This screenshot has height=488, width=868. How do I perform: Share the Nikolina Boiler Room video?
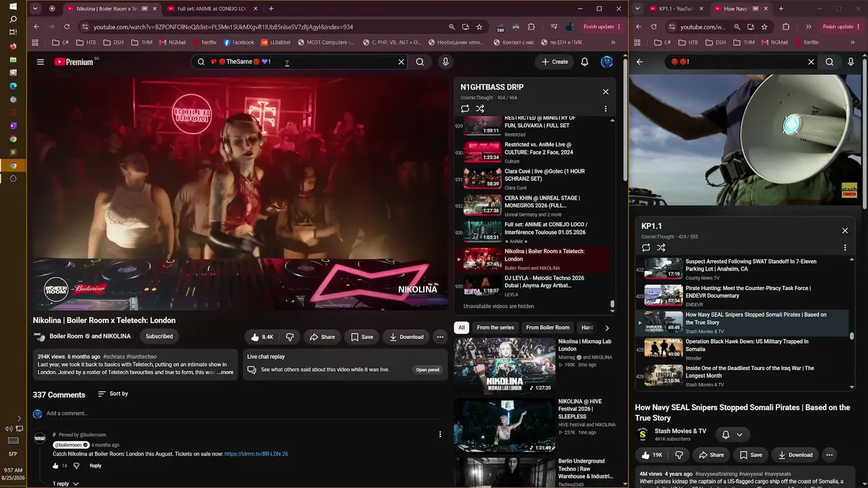click(x=322, y=337)
